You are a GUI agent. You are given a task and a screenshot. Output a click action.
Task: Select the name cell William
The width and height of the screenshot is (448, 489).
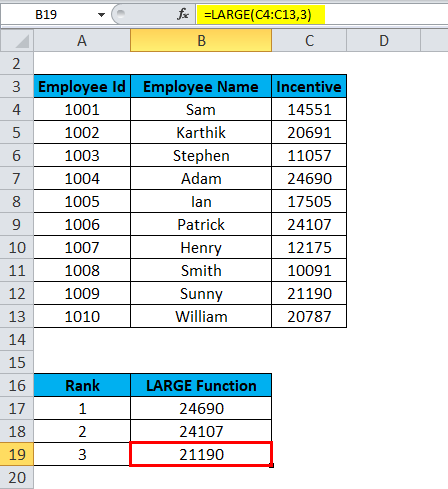pos(201,316)
